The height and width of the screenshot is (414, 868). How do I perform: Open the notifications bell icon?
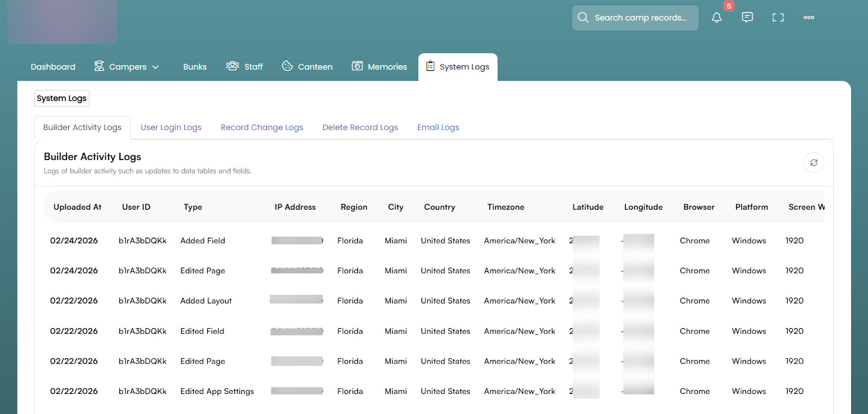pos(717,17)
